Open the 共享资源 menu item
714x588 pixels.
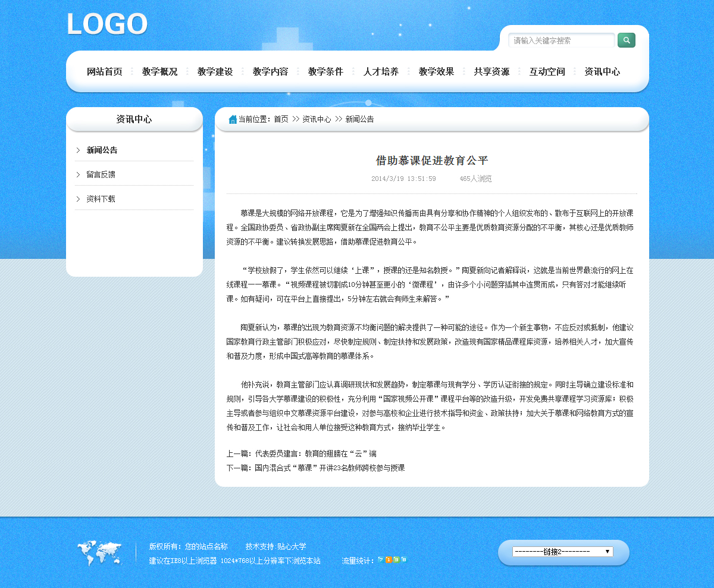click(491, 72)
